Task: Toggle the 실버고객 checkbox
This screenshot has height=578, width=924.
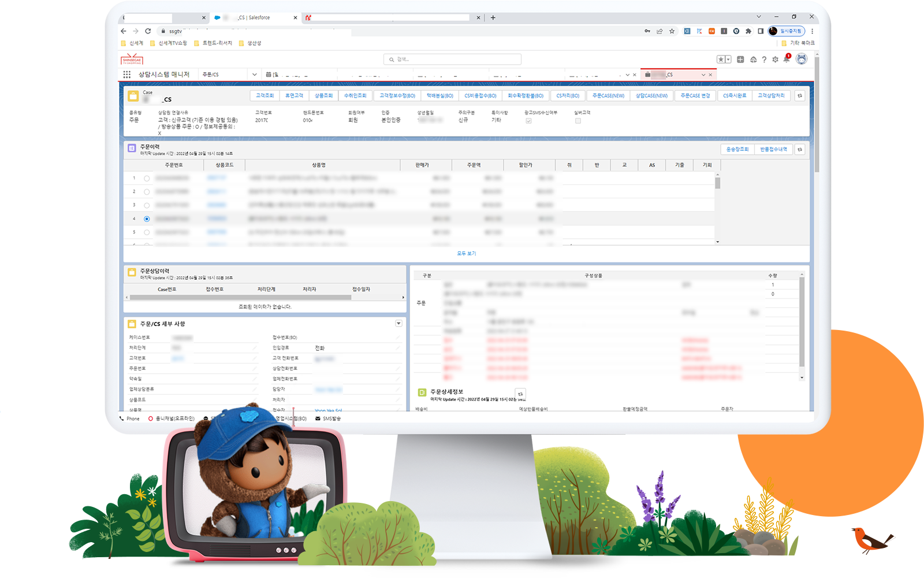Action: (577, 121)
